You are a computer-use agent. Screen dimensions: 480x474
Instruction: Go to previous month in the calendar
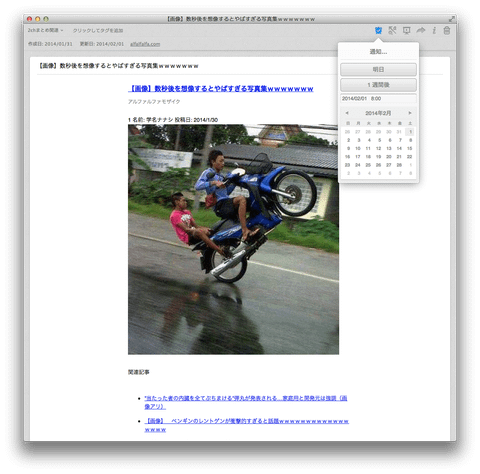pos(347,113)
